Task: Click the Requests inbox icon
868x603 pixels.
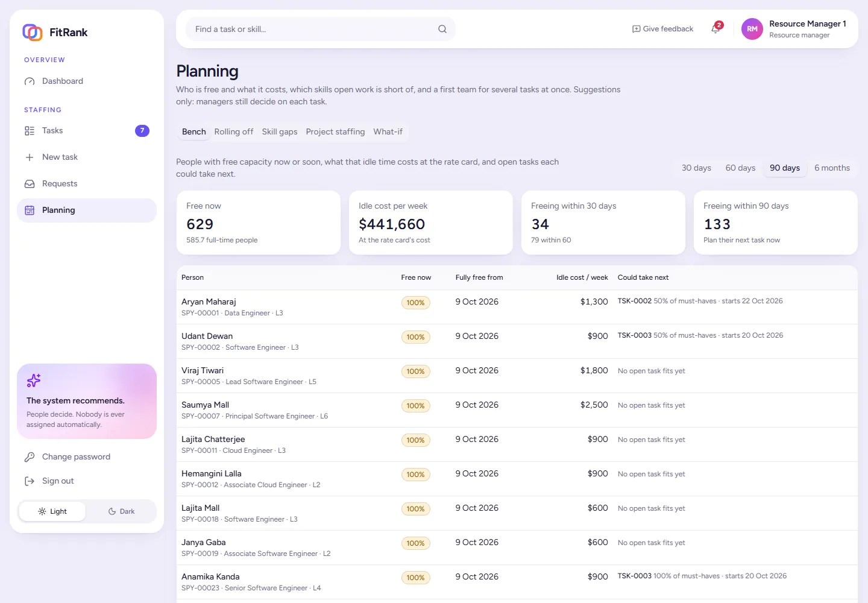Action: [30, 184]
